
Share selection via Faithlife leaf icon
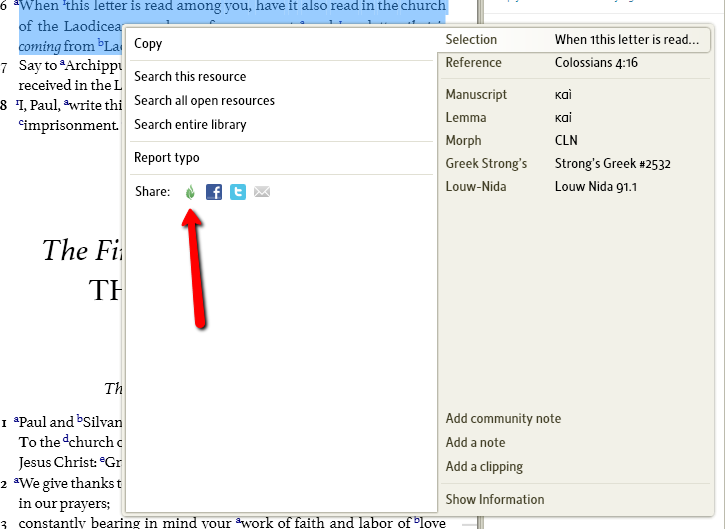[190, 192]
